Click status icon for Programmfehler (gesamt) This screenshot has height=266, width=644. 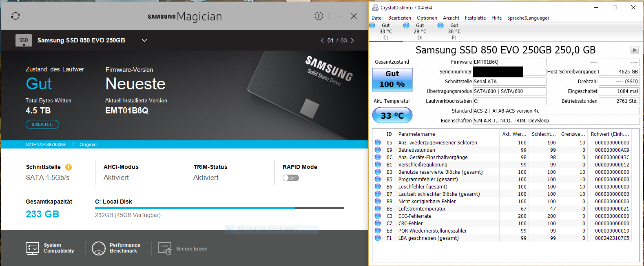coord(378,180)
